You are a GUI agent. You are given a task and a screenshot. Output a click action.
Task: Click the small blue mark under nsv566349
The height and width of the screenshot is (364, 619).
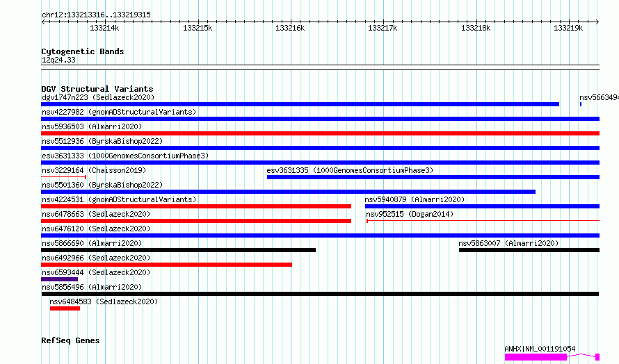pos(581,104)
